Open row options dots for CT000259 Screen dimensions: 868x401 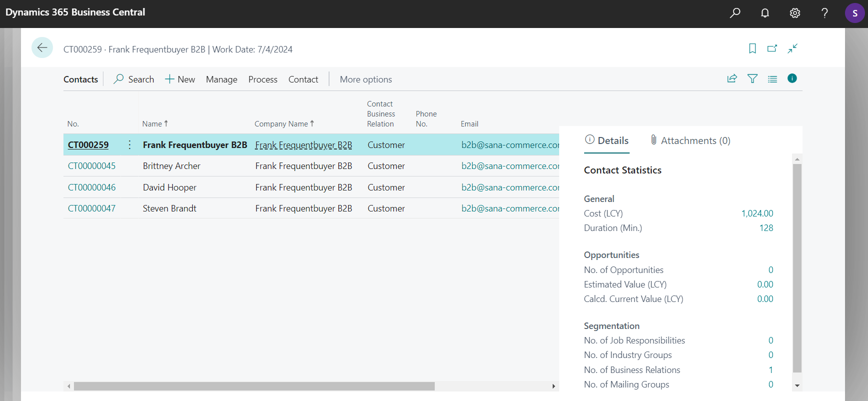pos(130,144)
